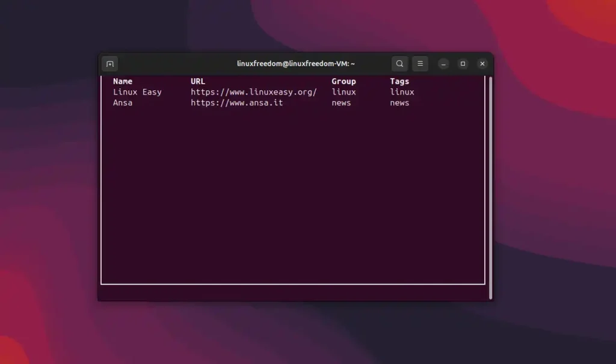Click the Tags column header
The height and width of the screenshot is (364, 616).
coord(399,81)
